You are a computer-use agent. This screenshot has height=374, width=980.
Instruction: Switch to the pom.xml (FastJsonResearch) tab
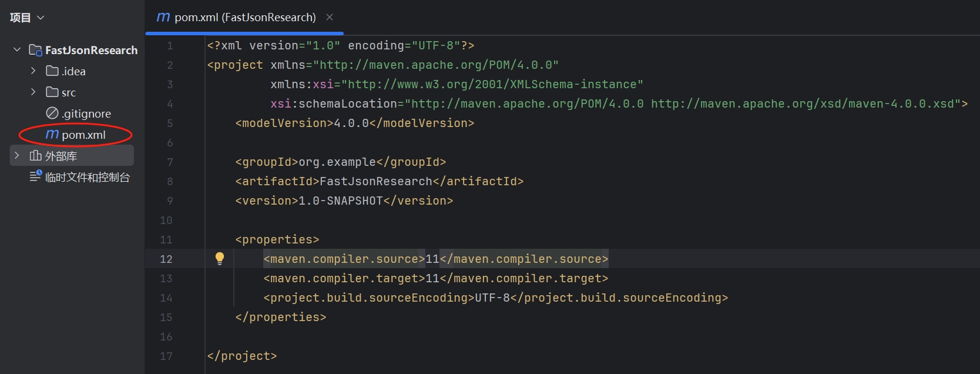[x=244, y=18]
